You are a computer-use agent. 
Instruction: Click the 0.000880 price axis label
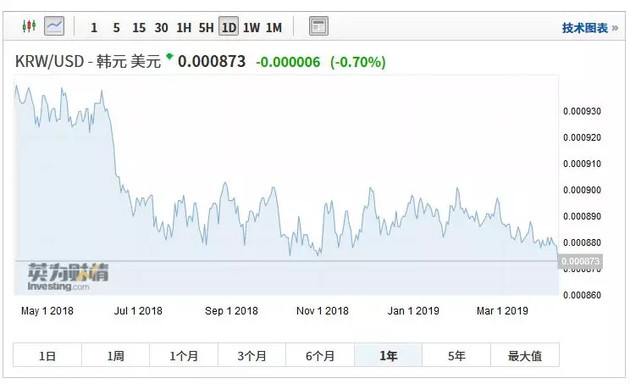[x=582, y=243]
